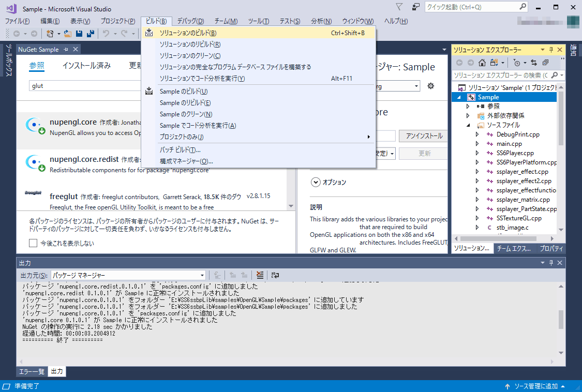Click the Solution Explorer back arrow
This screenshot has width=582, height=392.
tap(459, 63)
